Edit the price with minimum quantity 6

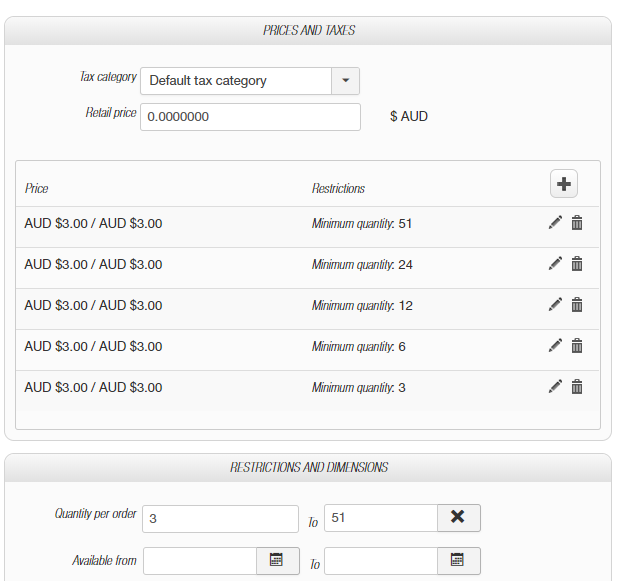tap(555, 346)
